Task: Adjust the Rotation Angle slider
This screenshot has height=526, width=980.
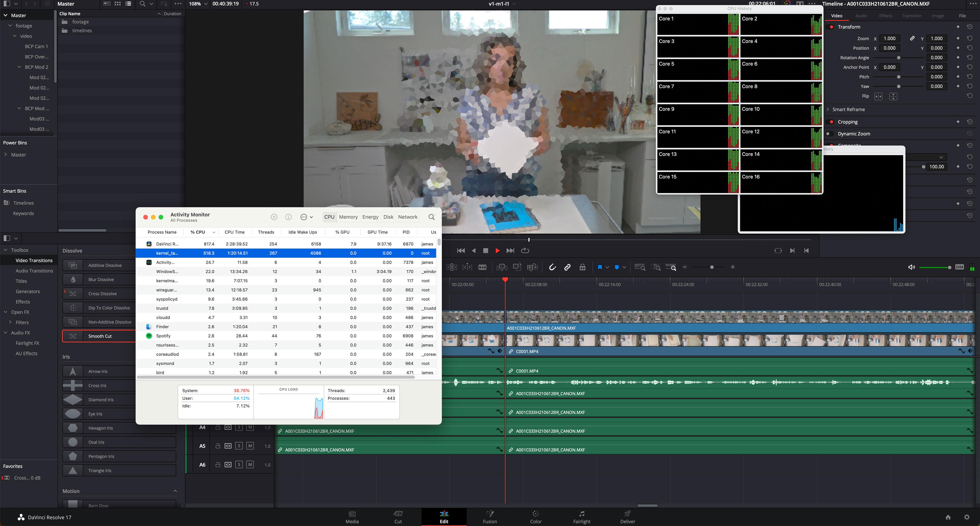Action: (x=898, y=58)
